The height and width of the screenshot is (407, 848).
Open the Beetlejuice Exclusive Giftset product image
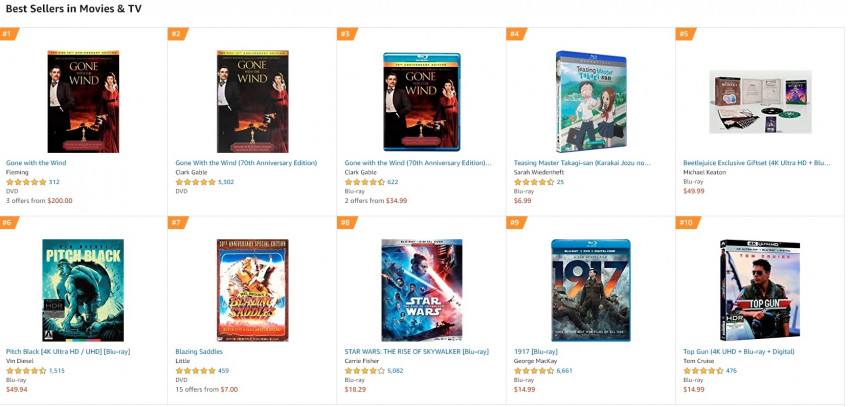tap(760, 102)
